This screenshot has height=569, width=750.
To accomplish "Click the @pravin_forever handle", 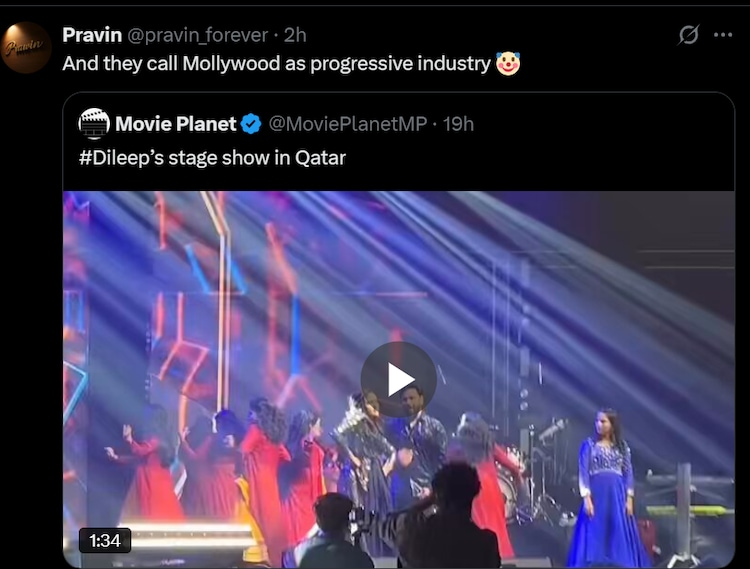I will 197,35.
